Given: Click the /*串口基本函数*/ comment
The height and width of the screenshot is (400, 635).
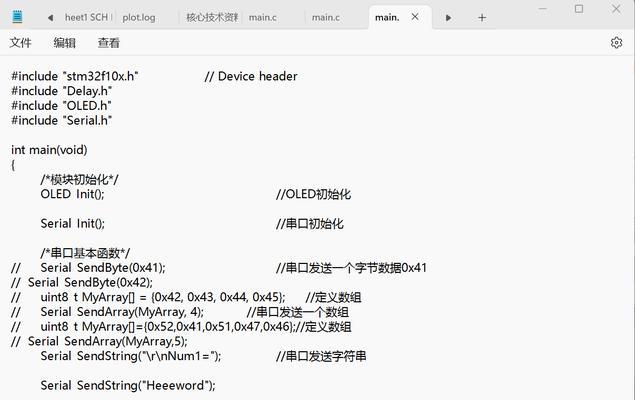Looking at the screenshot, I should coord(85,253).
